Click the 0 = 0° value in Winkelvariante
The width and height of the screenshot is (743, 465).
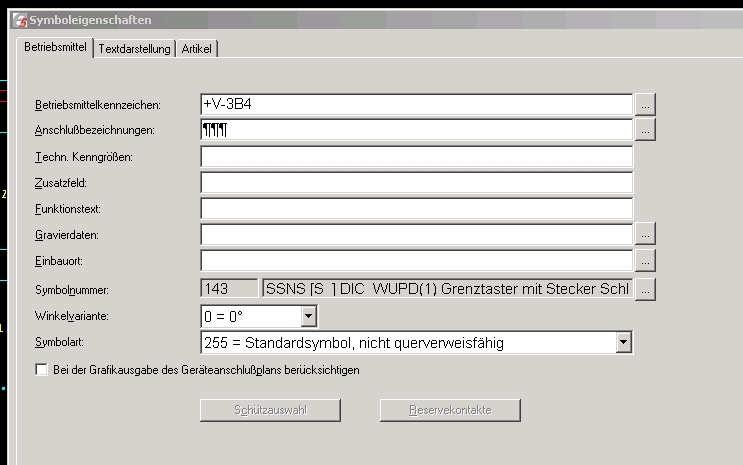[x=223, y=317]
